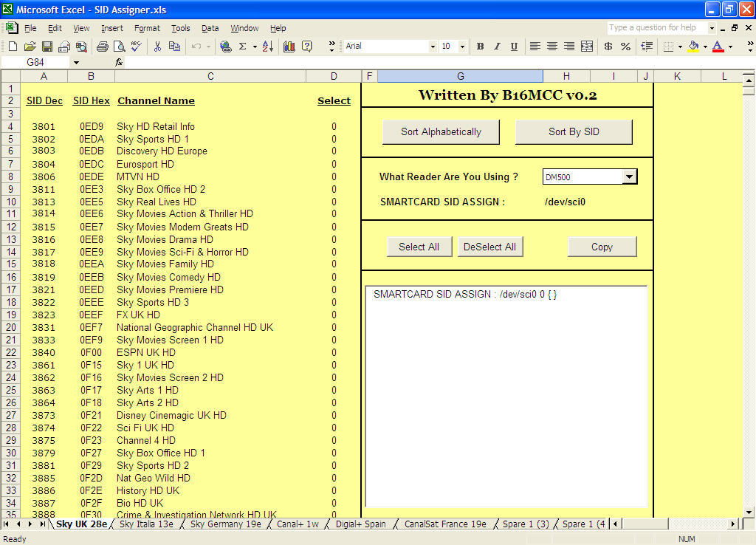This screenshot has height=545, width=756.
Task: Click the formula bar fx icon
Action: [119, 62]
